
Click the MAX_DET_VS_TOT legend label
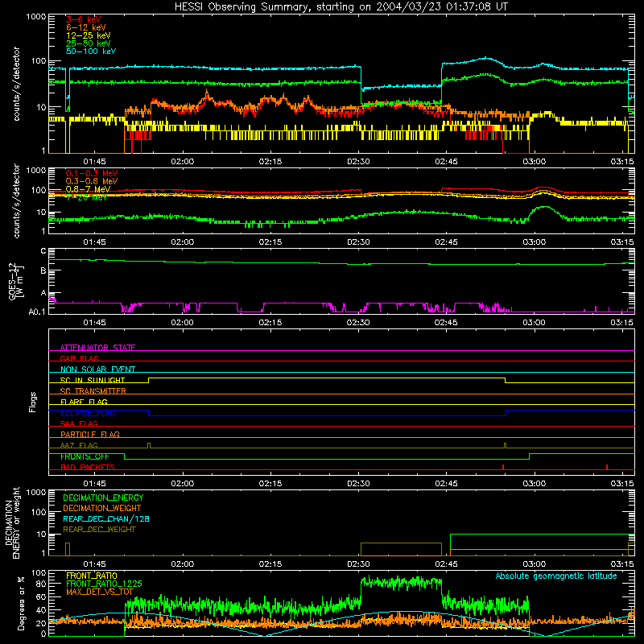[100, 592]
